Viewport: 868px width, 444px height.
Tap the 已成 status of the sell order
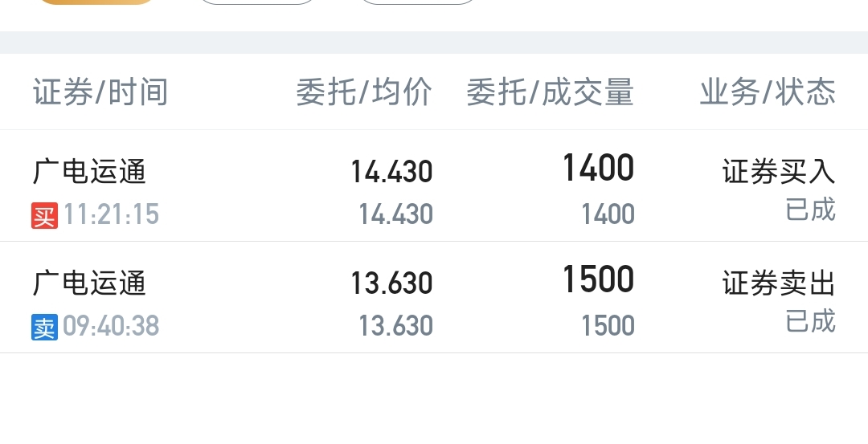810,320
